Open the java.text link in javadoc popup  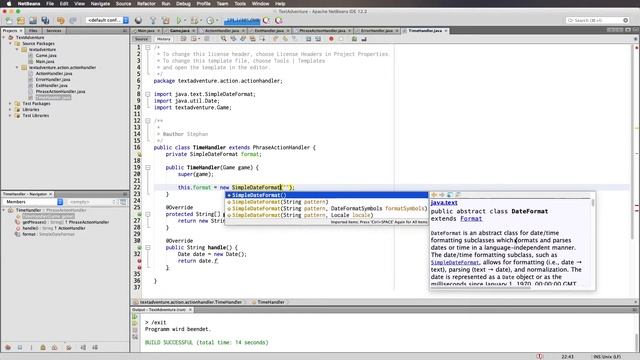444,202
